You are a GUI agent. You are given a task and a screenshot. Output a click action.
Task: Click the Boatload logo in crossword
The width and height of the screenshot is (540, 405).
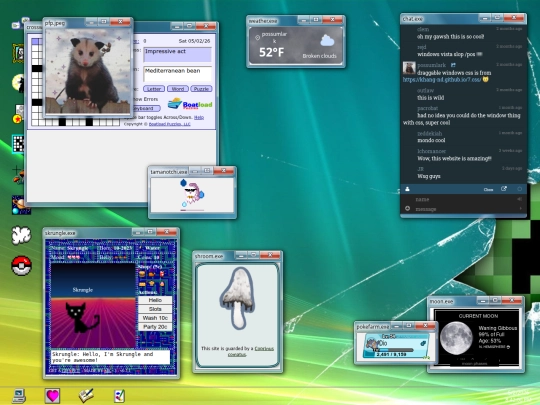tap(190, 104)
